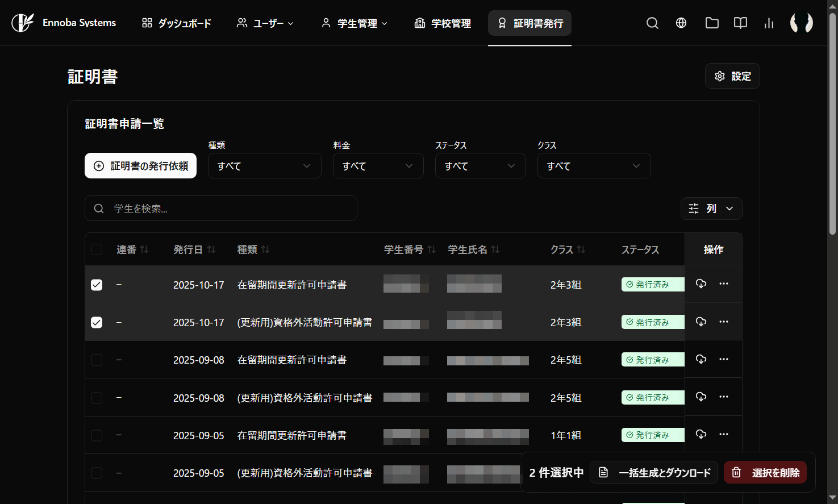Toggle the select-all checkbox in table header

pyautogui.click(x=97, y=249)
